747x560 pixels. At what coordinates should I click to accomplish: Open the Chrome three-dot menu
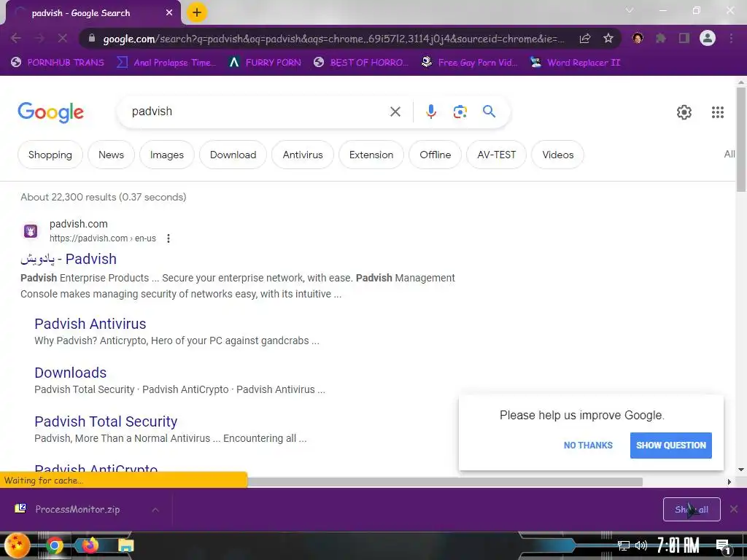click(x=731, y=38)
